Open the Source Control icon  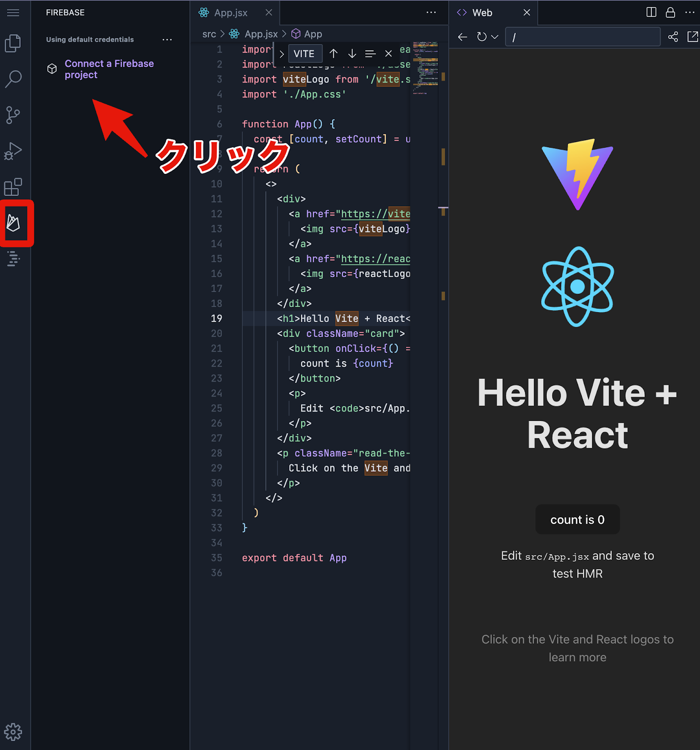[x=13, y=115]
